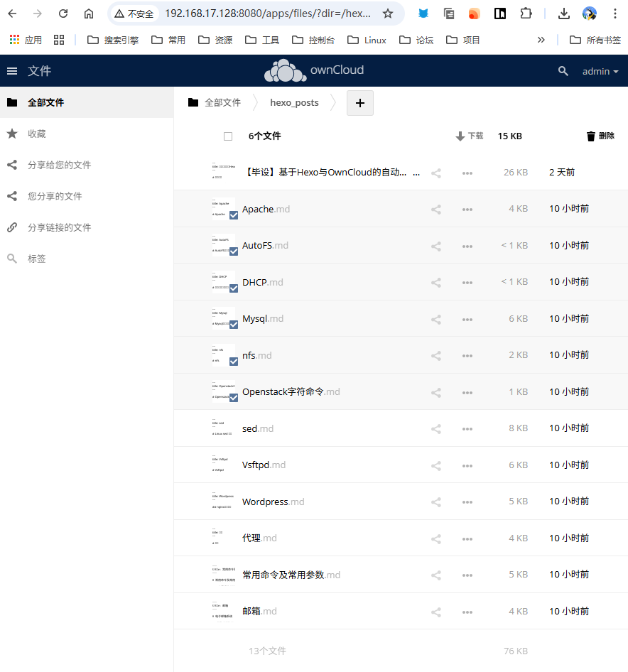Click the address bar URL field

click(268, 13)
